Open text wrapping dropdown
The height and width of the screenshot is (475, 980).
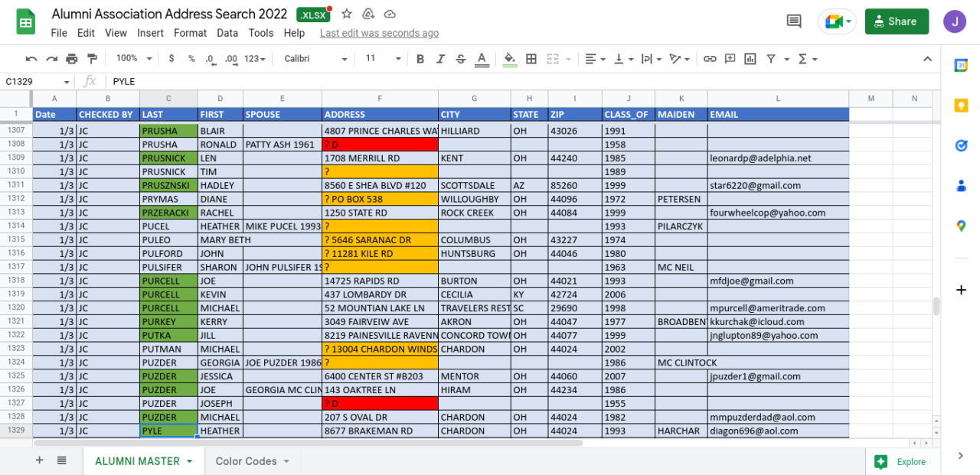coord(651,59)
